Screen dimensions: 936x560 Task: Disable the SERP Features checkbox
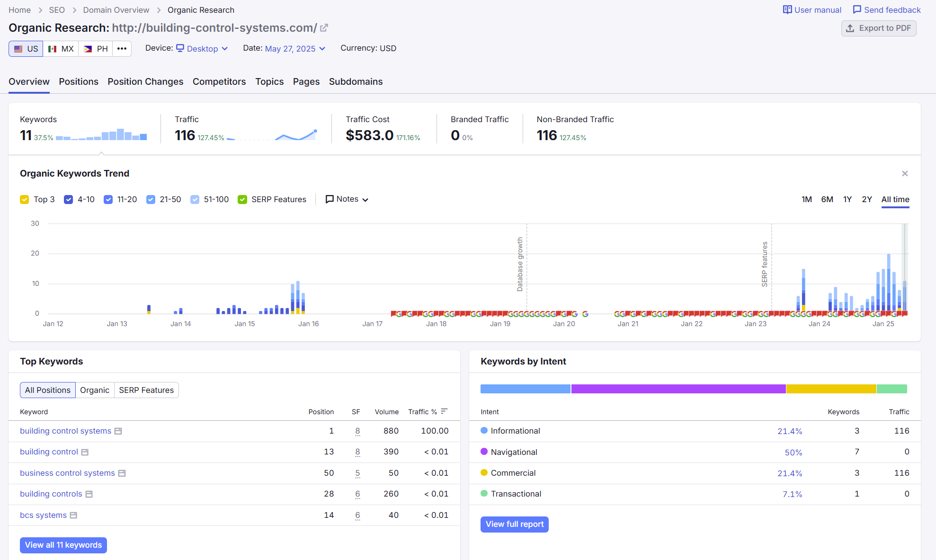click(x=242, y=200)
